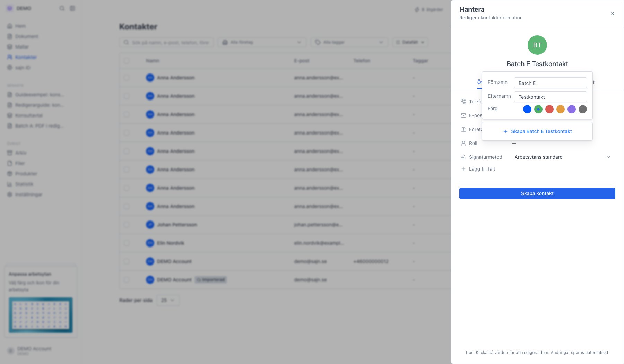Edit the Förnamn input field

point(550,83)
